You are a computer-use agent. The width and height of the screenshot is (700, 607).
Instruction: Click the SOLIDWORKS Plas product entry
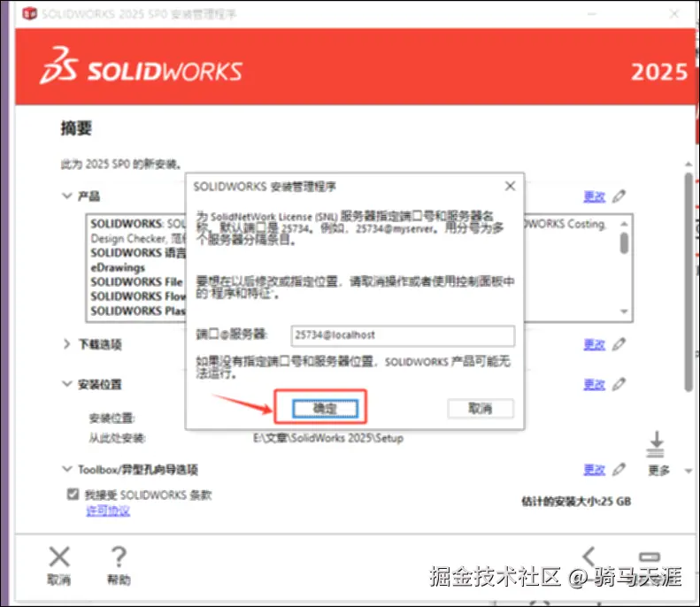138,311
